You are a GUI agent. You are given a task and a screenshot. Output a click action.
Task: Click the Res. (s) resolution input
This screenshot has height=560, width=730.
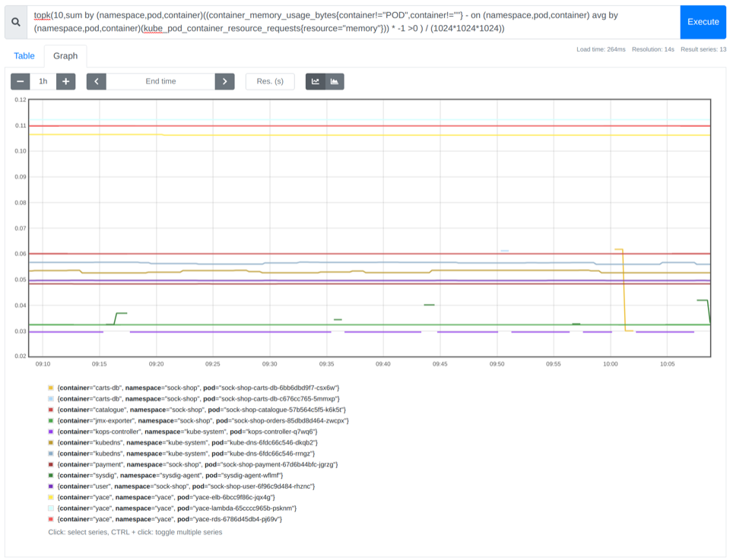[270, 81]
